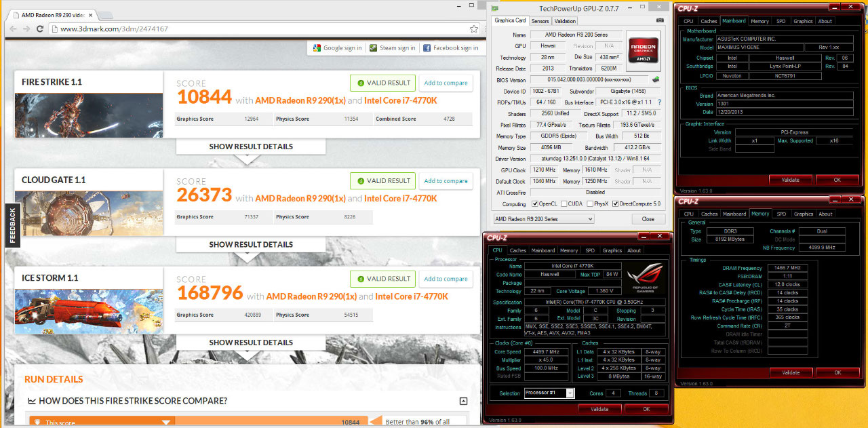Switch to the Validation tab in GPU-Z
This screenshot has height=428, width=868.
[x=565, y=21]
